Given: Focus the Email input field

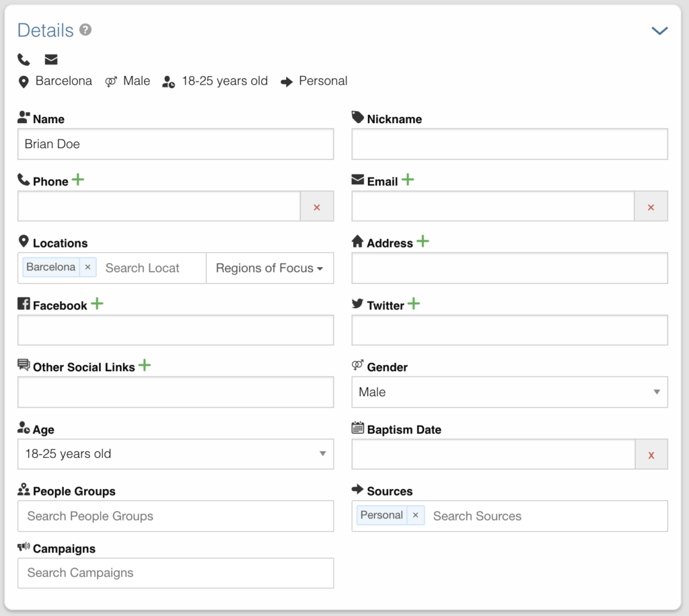Looking at the screenshot, I should point(493,206).
